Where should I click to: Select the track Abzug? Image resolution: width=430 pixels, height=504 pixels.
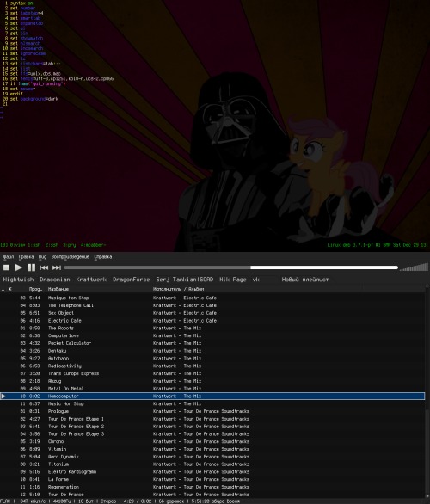point(212,381)
